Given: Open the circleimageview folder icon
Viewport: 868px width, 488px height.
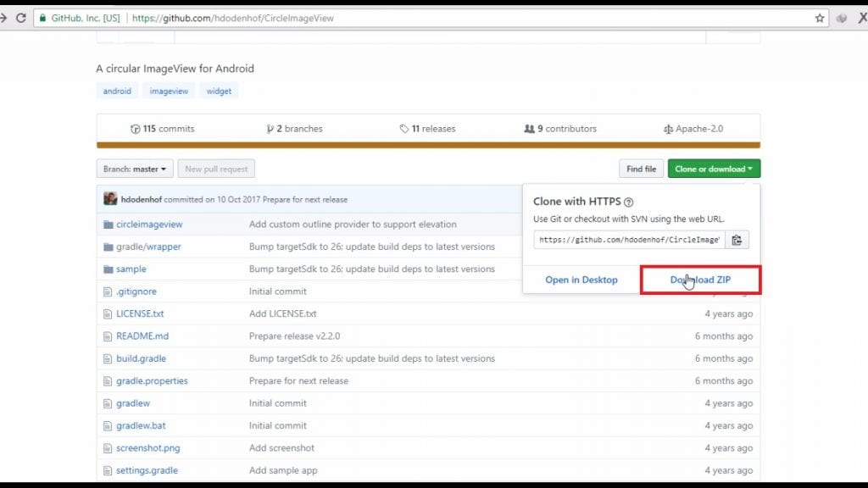Looking at the screenshot, I should tap(108, 225).
